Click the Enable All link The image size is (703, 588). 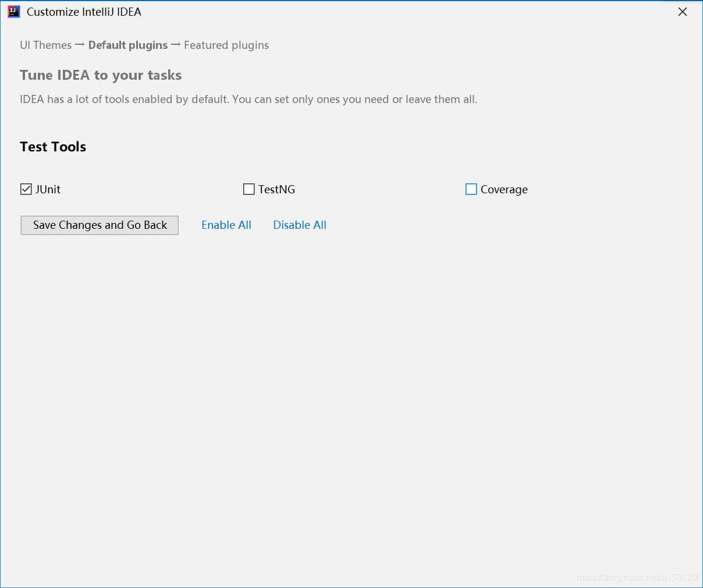pyautogui.click(x=226, y=225)
